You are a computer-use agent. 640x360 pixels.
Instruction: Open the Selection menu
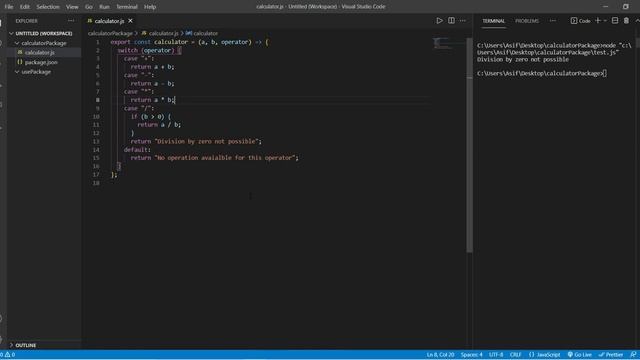click(48, 7)
